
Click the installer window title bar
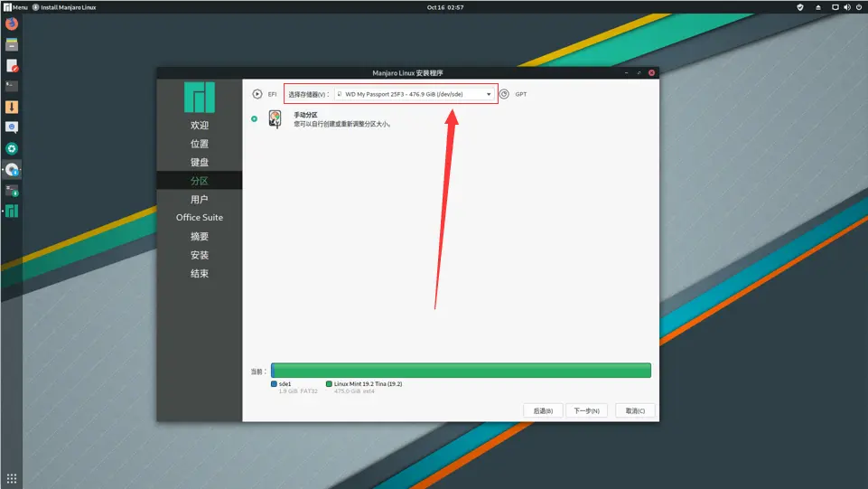coord(408,72)
